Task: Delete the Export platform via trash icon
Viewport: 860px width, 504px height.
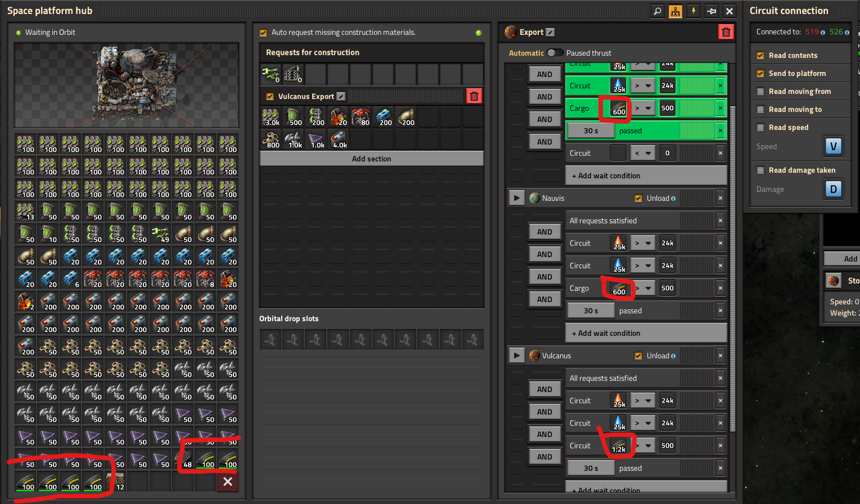Action: pyautogui.click(x=726, y=32)
